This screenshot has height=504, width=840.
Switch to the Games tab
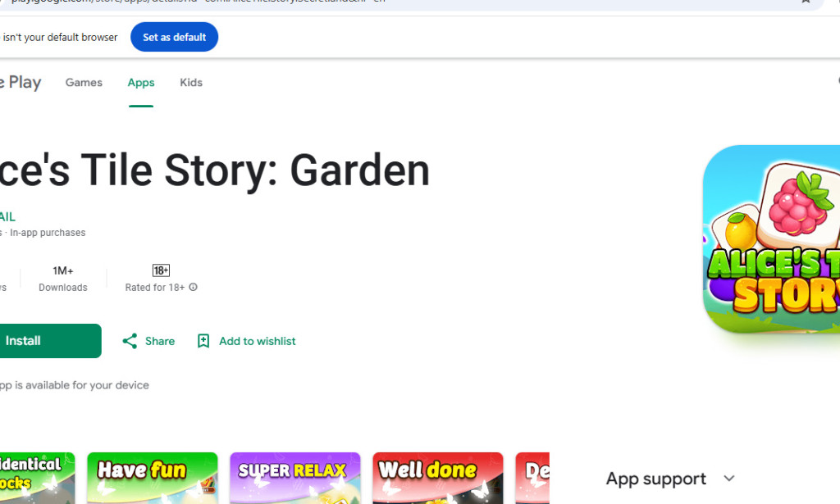(83, 82)
